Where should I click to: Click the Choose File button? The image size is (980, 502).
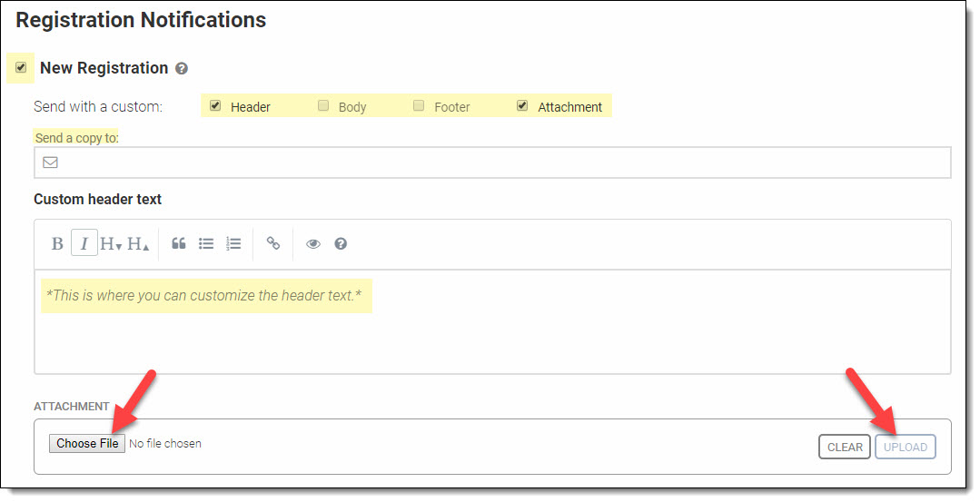pos(87,443)
